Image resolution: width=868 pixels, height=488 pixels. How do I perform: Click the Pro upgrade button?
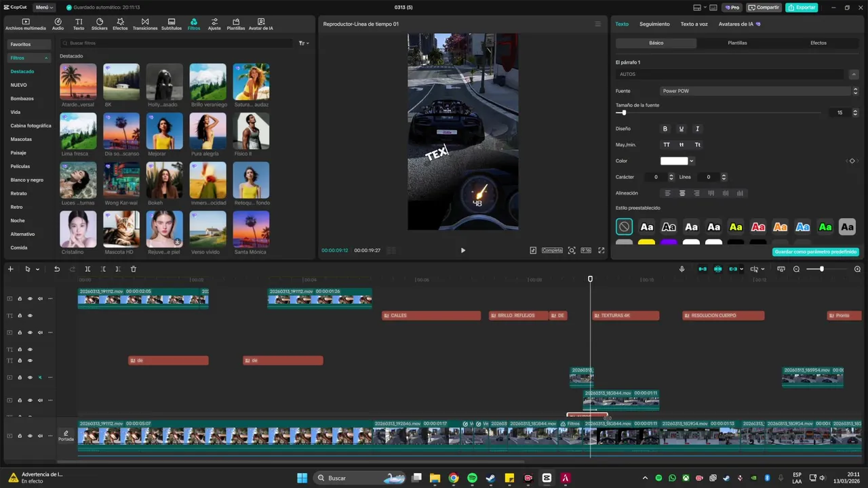click(x=732, y=7)
